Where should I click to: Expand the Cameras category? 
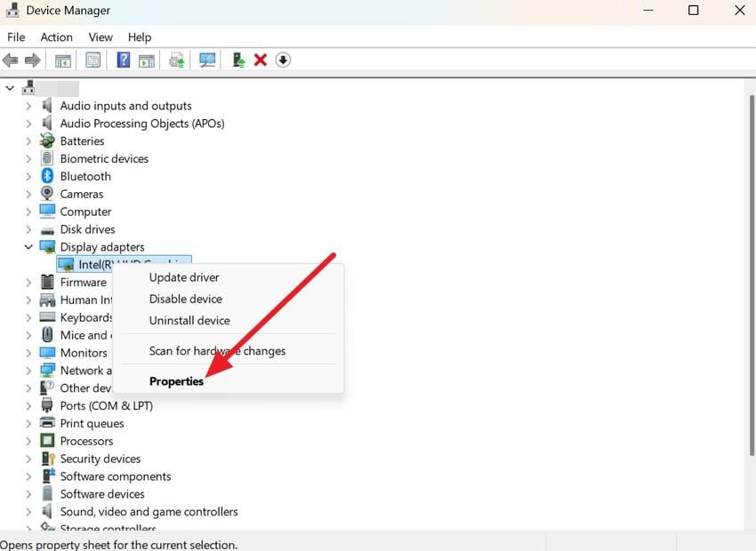[28, 194]
